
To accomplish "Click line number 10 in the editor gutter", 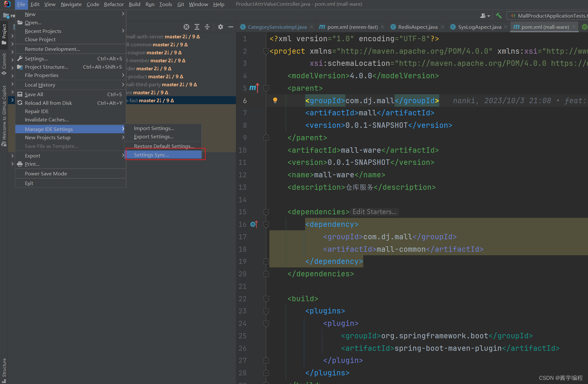I will pos(242,150).
